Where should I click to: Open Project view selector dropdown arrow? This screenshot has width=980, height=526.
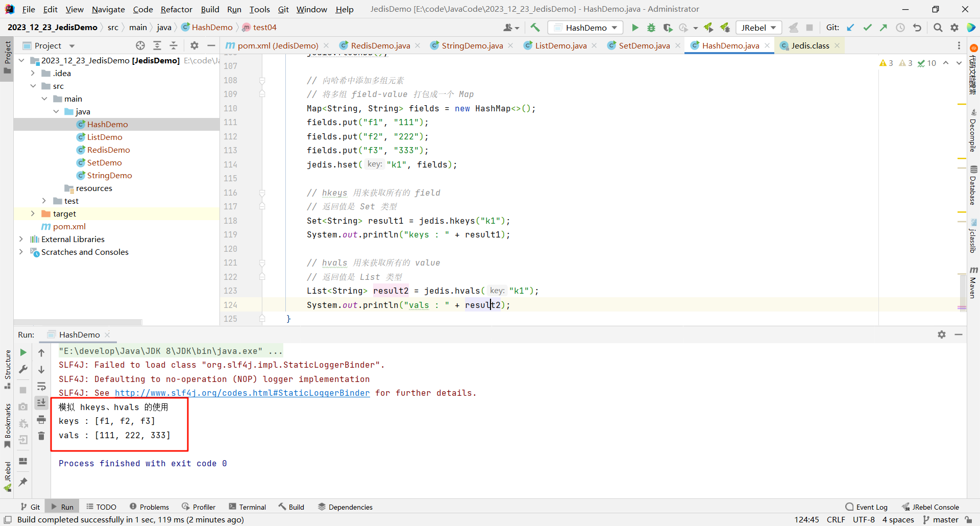tap(72, 46)
